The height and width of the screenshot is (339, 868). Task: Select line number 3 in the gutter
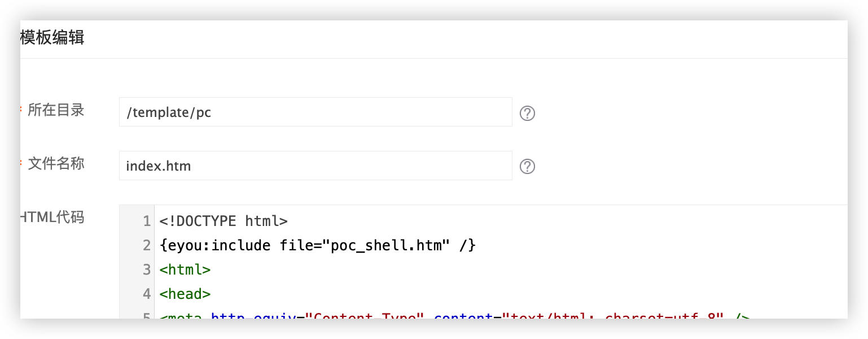(x=146, y=270)
